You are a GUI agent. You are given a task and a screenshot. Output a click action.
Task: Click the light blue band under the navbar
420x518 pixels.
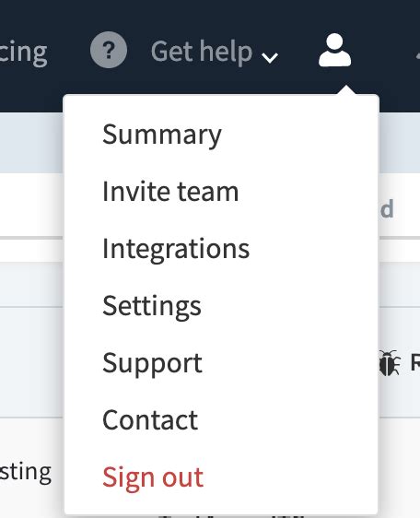pyautogui.click(x=31, y=143)
